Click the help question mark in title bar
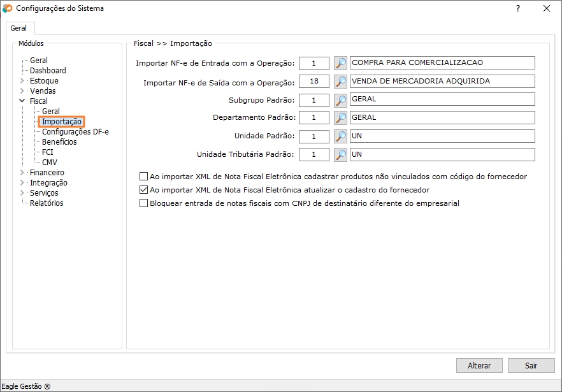Screen dimensions: 562x392 517,8
